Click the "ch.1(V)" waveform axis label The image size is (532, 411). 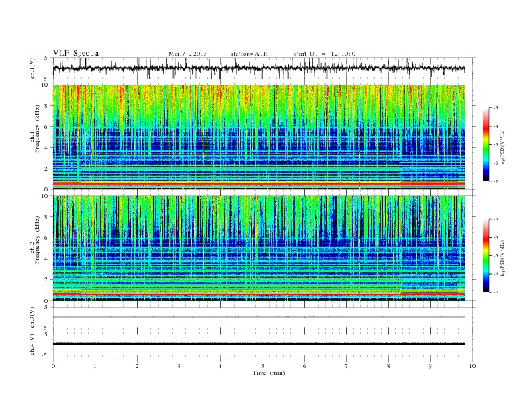(32, 68)
